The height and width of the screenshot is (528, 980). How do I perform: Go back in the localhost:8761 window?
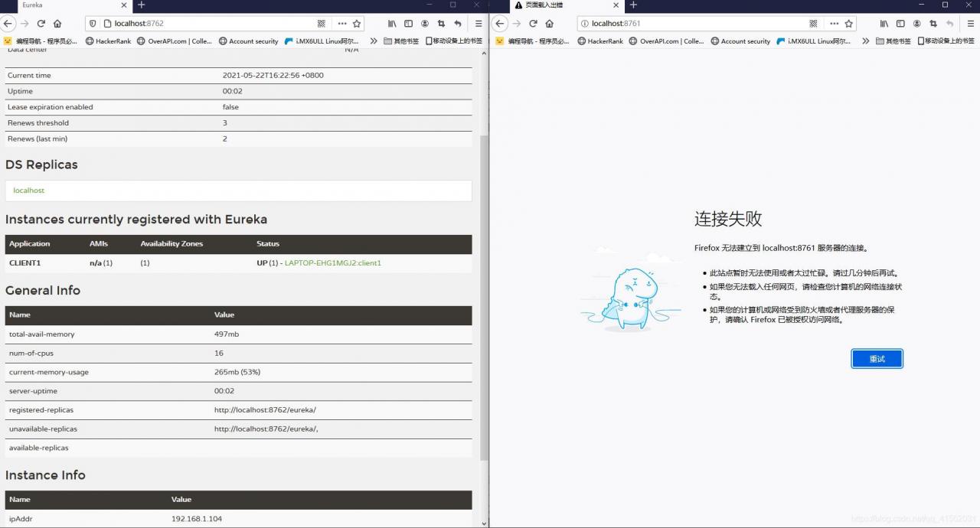pyautogui.click(x=500, y=24)
